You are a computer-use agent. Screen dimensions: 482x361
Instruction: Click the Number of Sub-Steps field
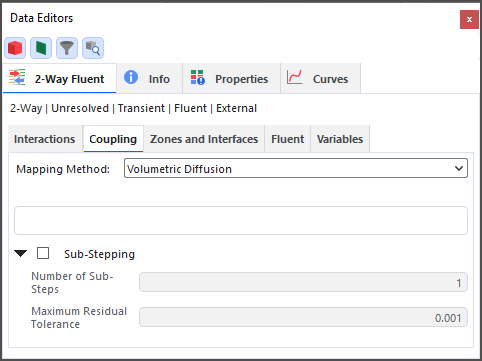click(303, 282)
